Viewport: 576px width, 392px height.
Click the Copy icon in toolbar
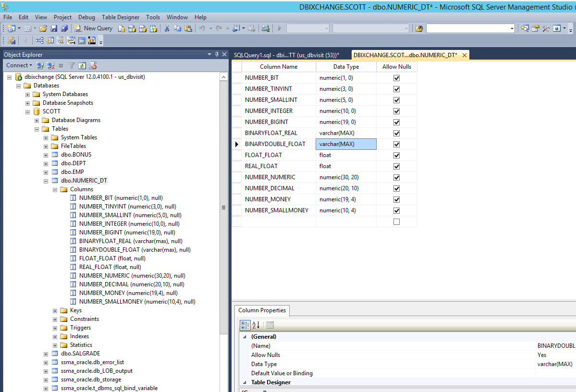point(177,28)
